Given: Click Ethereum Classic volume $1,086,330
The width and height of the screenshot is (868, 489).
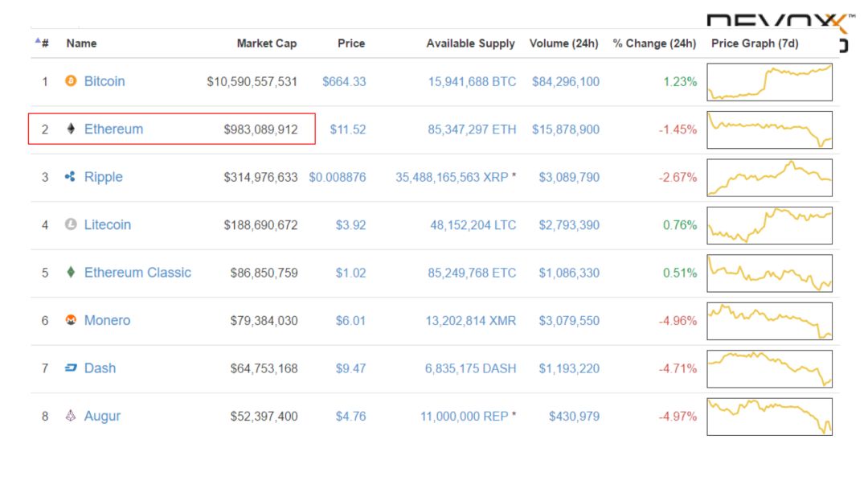Looking at the screenshot, I should [x=569, y=273].
